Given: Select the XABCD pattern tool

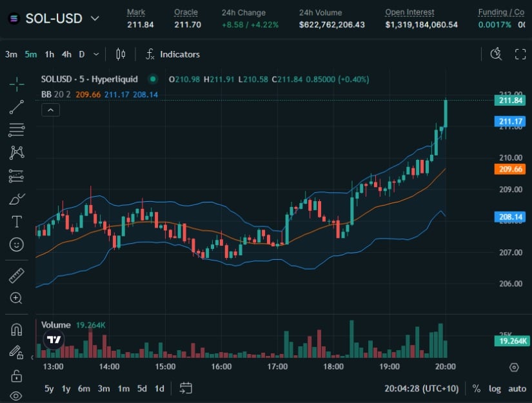Looking at the screenshot, I should pyautogui.click(x=17, y=153).
